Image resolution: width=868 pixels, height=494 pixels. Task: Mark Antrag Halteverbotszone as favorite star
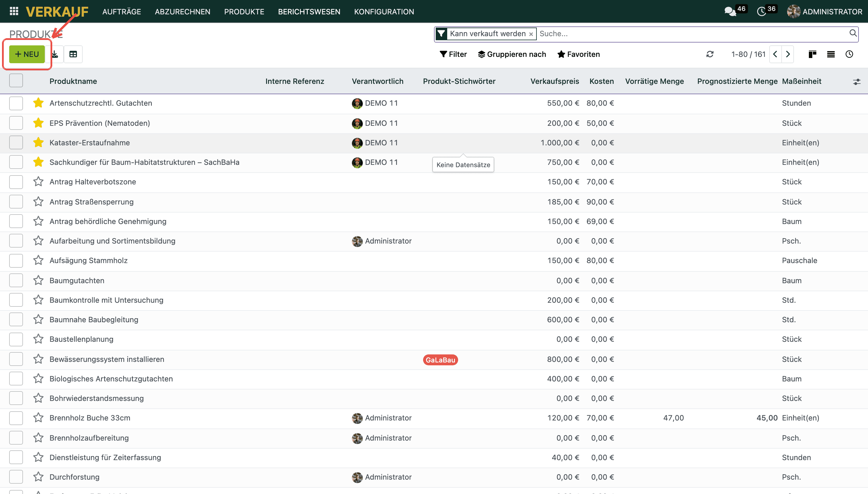(x=38, y=182)
